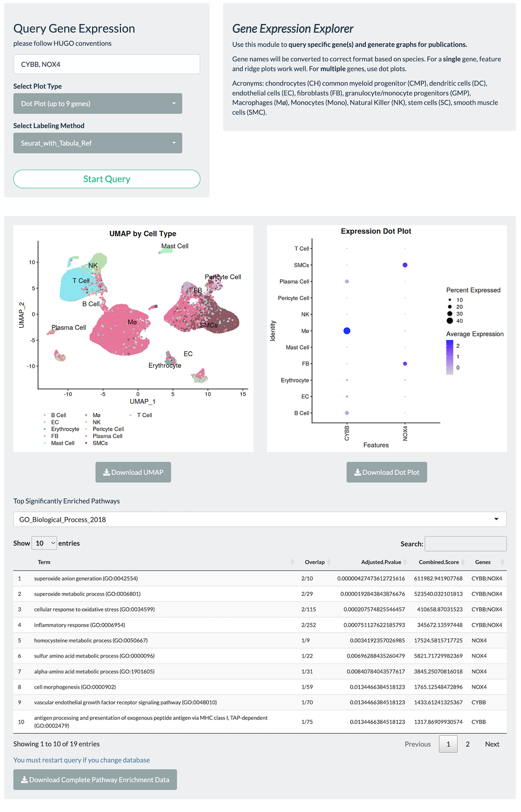Click the Average Expression color gradient bar

(x=450, y=357)
